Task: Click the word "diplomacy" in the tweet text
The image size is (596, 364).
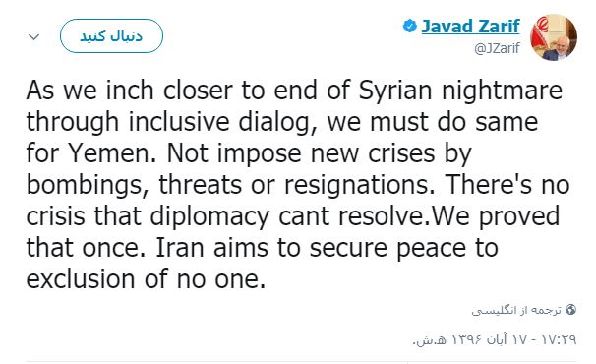Action: 209,217
